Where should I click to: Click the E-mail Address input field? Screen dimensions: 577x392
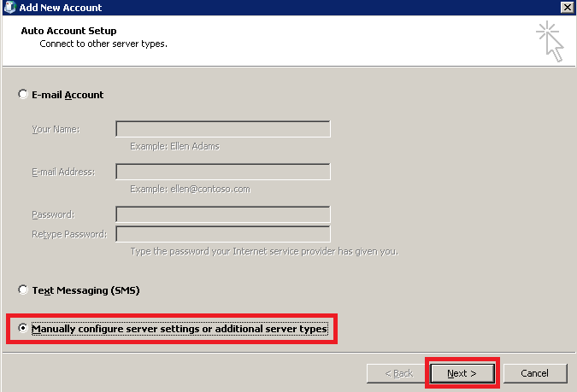tap(223, 172)
